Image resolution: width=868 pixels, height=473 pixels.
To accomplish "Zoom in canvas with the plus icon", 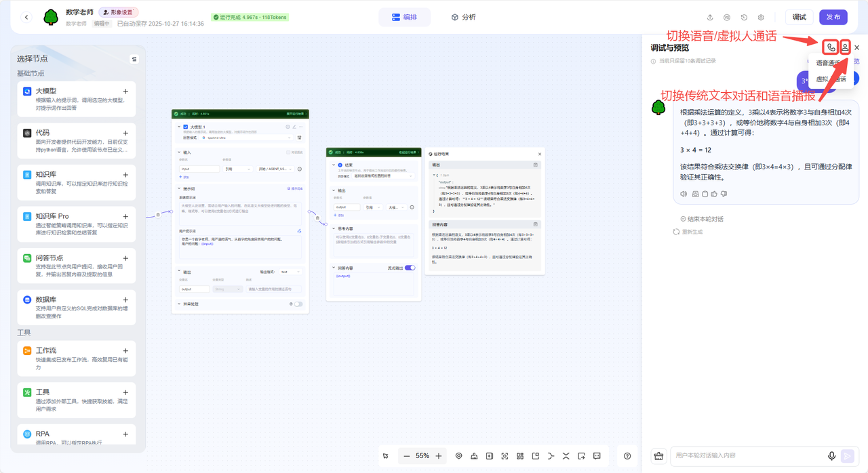I will [439, 456].
